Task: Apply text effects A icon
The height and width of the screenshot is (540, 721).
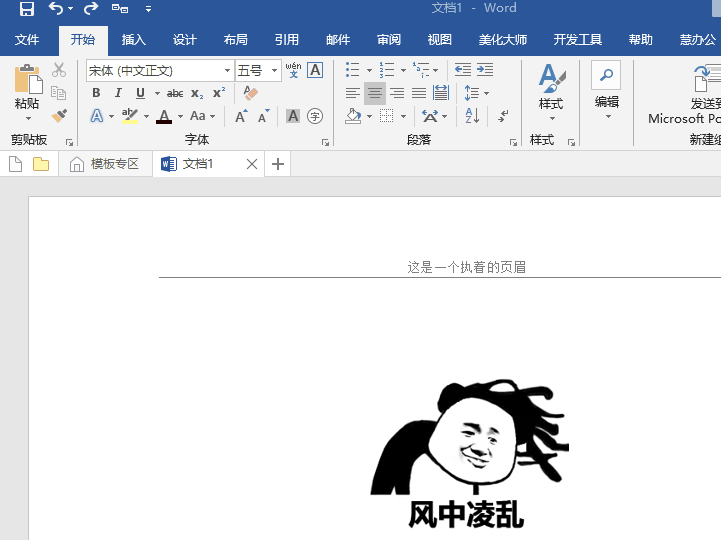Action: (97, 116)
